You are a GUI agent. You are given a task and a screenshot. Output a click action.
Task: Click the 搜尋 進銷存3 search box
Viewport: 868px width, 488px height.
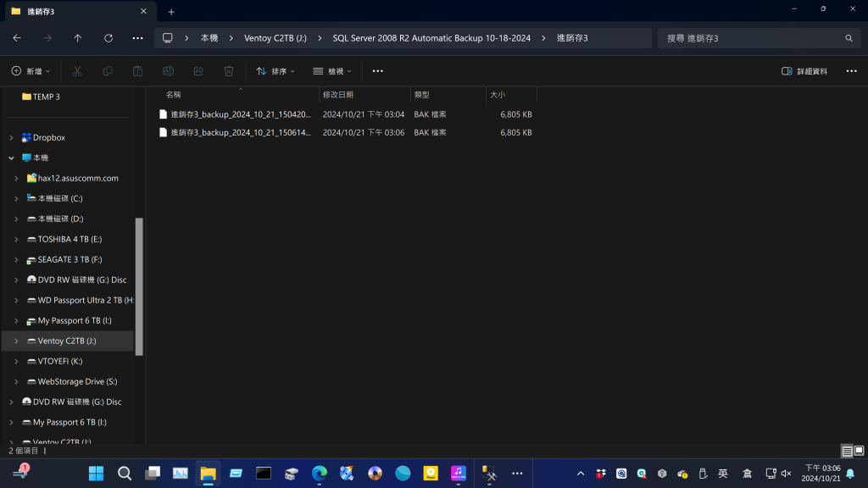pos(754,38)
